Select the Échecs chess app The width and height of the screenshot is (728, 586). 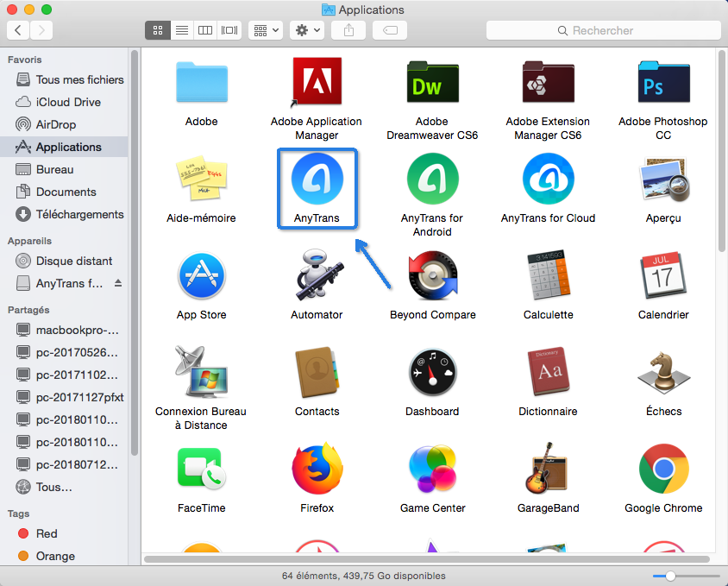663,372
